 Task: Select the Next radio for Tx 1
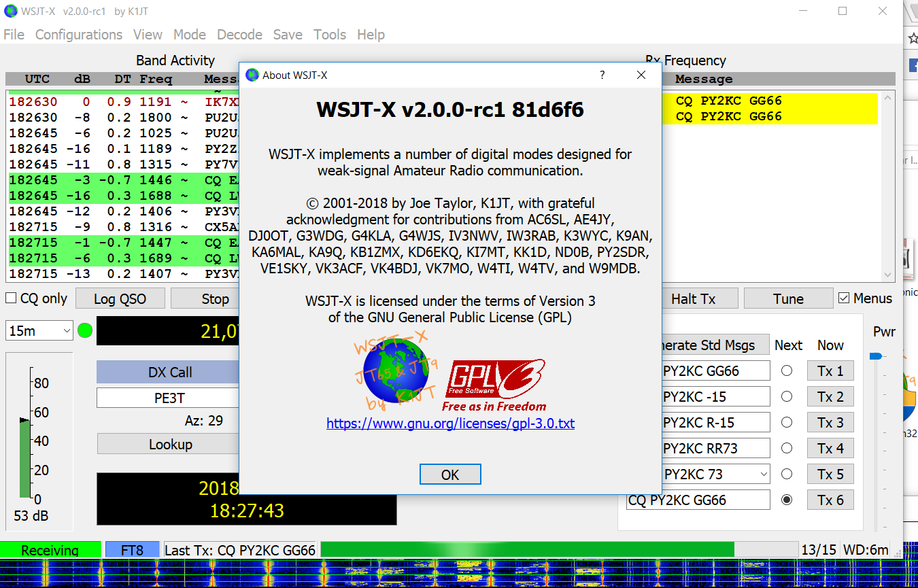pos(787,371)
